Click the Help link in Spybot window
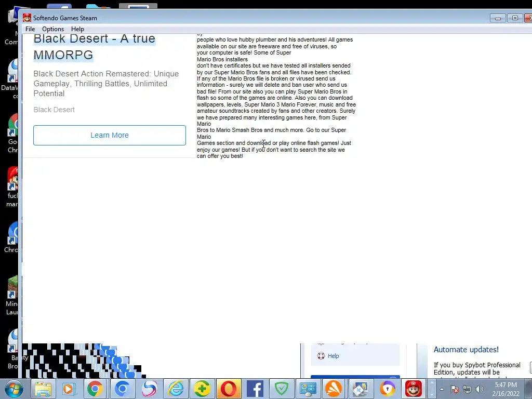The width and height of the screenshot is (532, 399). click(x=333, y=356)
